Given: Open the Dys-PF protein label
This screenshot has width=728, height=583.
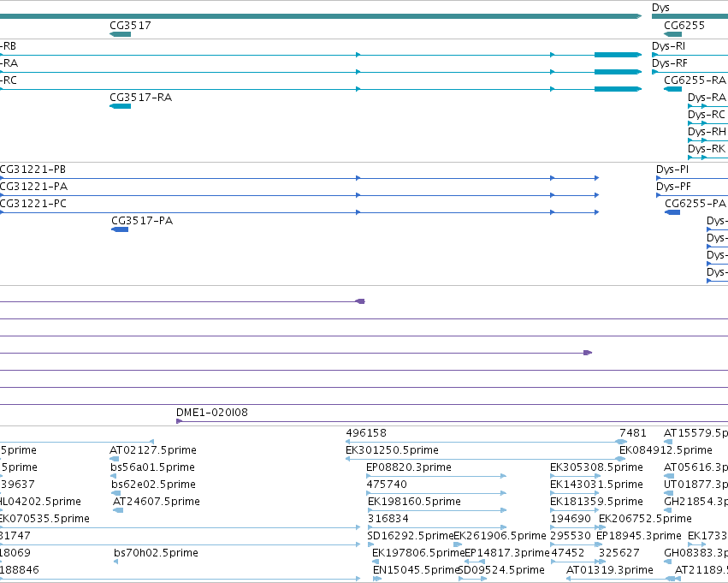Looking at the screenshot, I should pos(673,187).
